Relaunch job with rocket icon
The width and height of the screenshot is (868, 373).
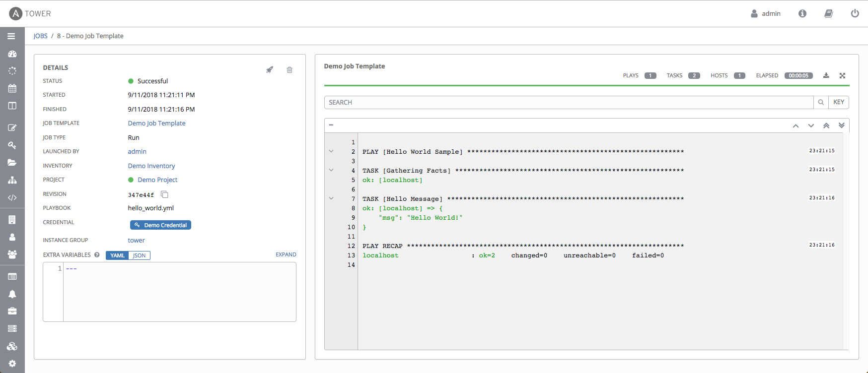tap(270, 70)
